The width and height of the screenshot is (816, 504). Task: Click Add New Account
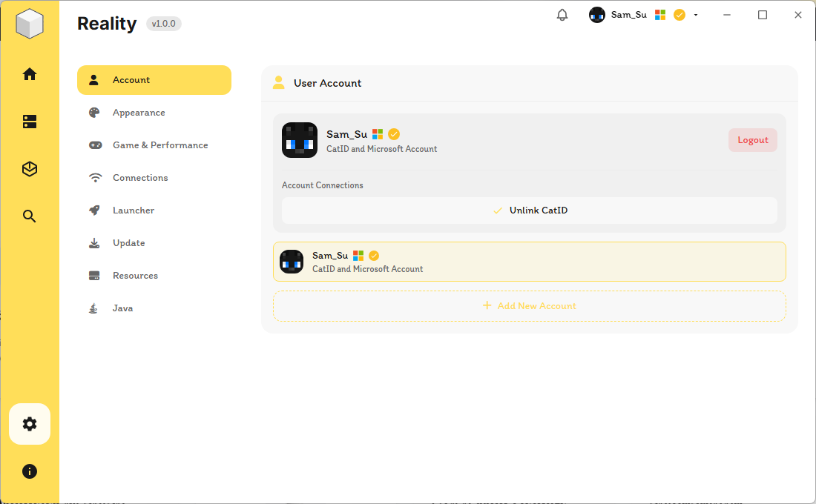pos(530,306)
